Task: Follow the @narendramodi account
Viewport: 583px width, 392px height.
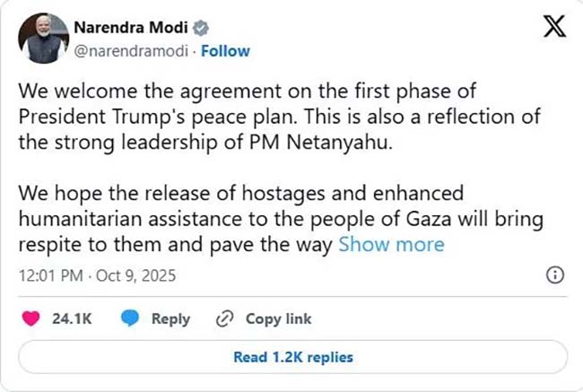Action: (225, 50)
